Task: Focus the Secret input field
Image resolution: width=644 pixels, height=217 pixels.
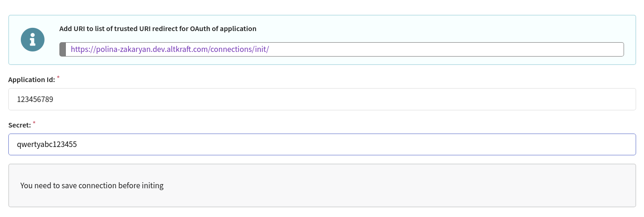Action: tap(322, 145)
